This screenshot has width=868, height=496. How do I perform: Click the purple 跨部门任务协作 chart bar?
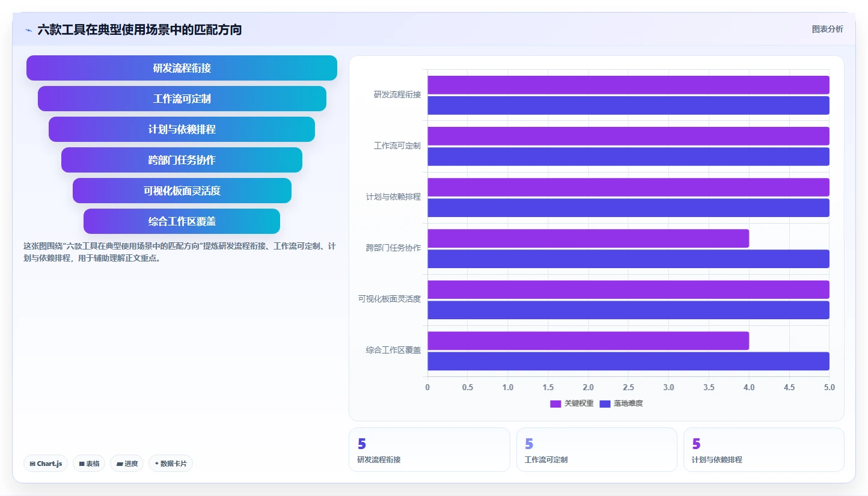588,239
